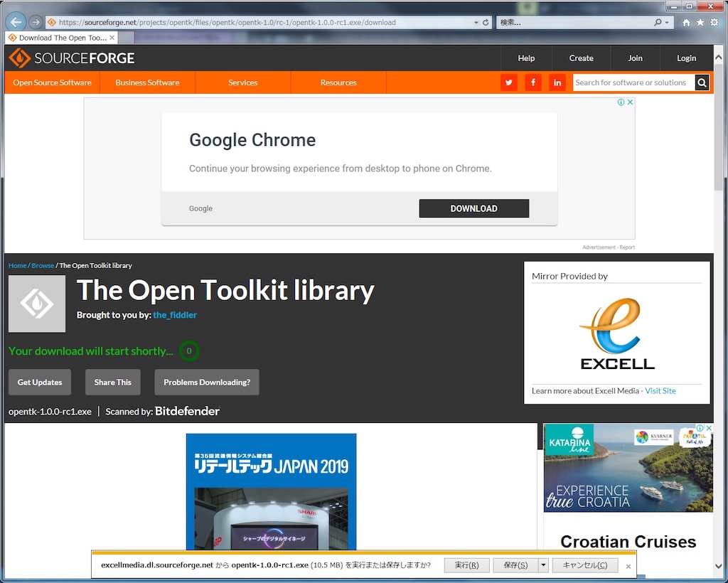728x583 pixels.
Task: Click the Excell mirror logo
Action: pos(617,334)
